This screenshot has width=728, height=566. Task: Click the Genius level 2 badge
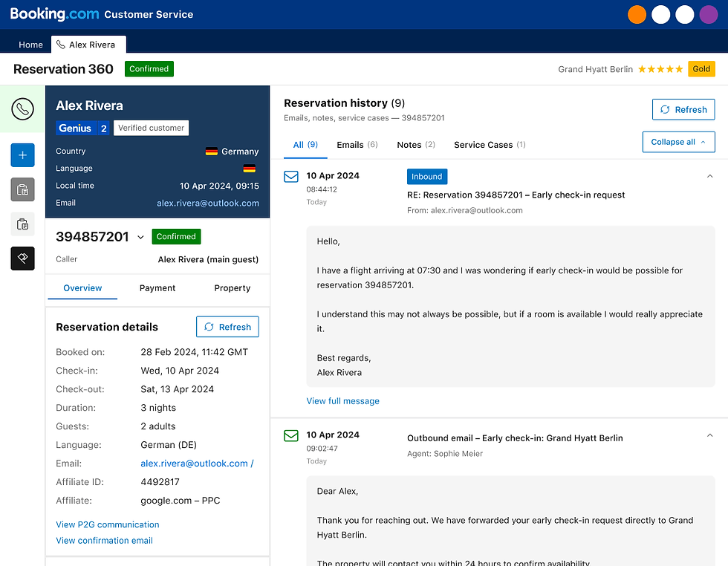[82, 129]
